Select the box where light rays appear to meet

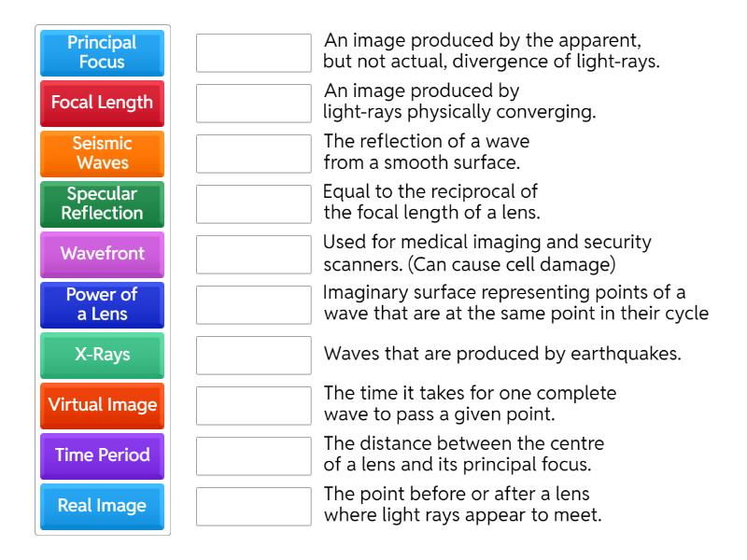[253, 507]
